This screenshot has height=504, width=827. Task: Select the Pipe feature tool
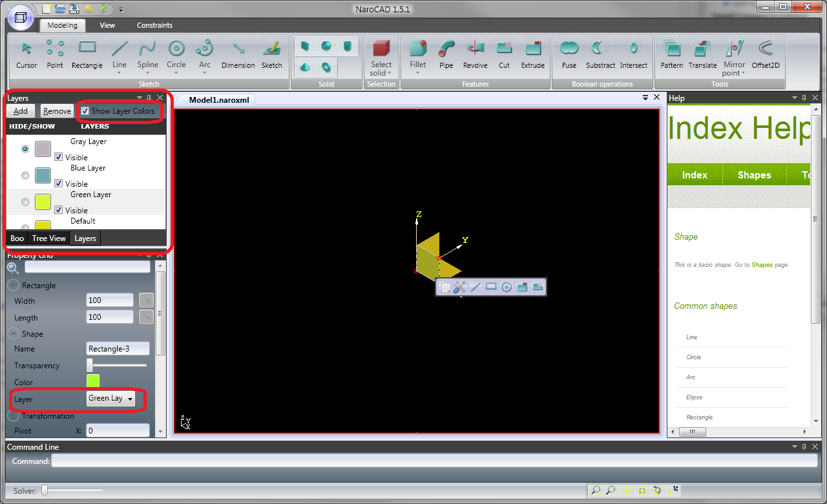tap(446, 54)
